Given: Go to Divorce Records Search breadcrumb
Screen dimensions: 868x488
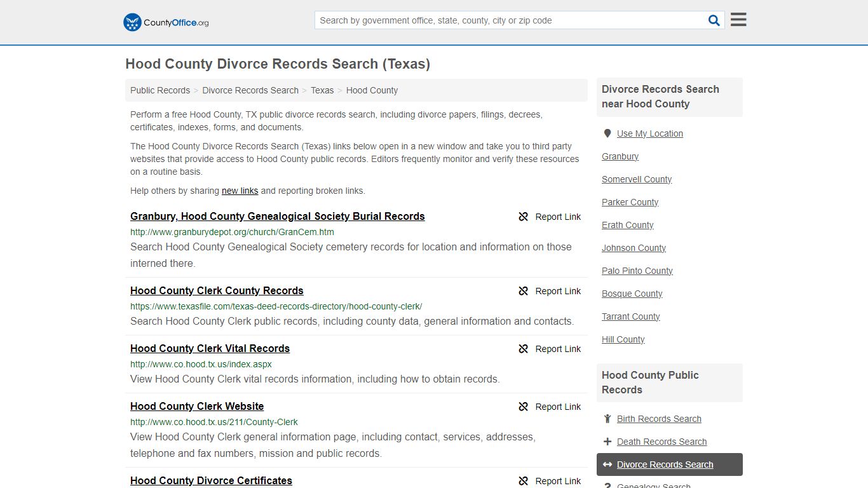Looking at the screenshot, I should 250,90.
